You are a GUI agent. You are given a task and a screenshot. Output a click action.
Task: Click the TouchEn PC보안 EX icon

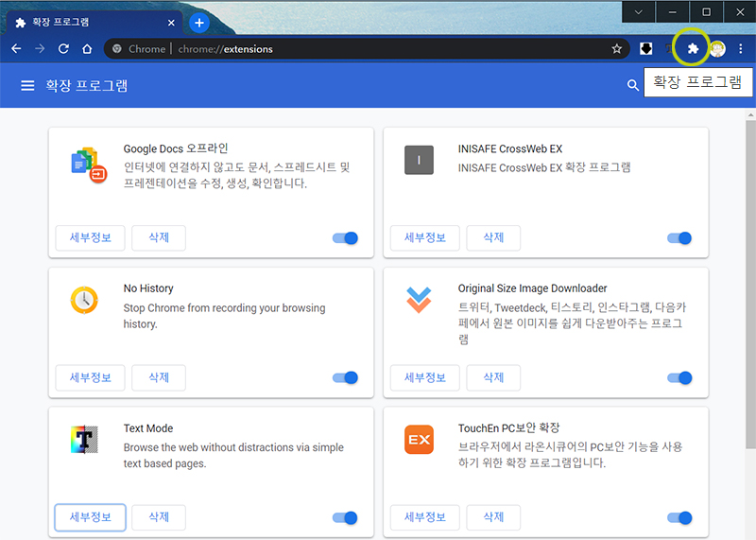click(x=419, y=440)
